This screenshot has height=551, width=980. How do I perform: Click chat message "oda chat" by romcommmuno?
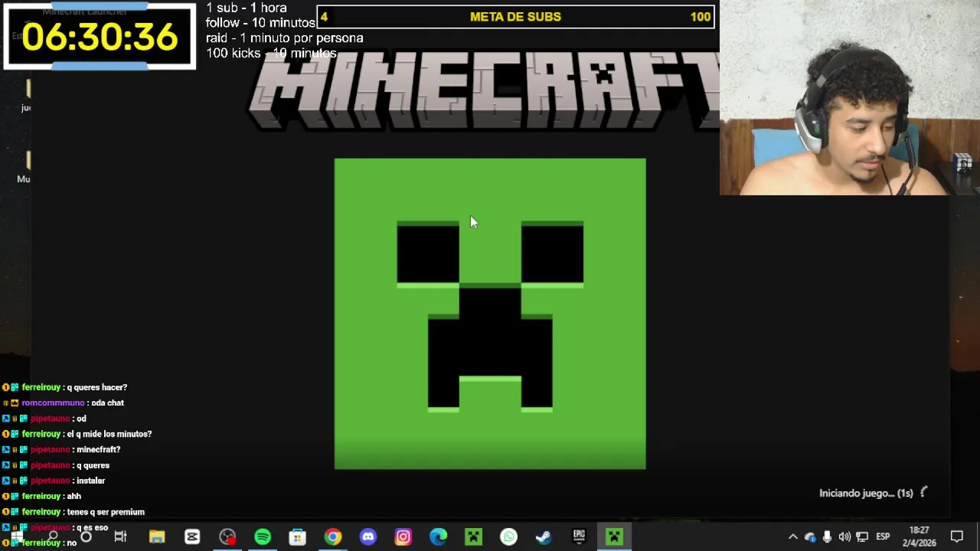point(107,403)
